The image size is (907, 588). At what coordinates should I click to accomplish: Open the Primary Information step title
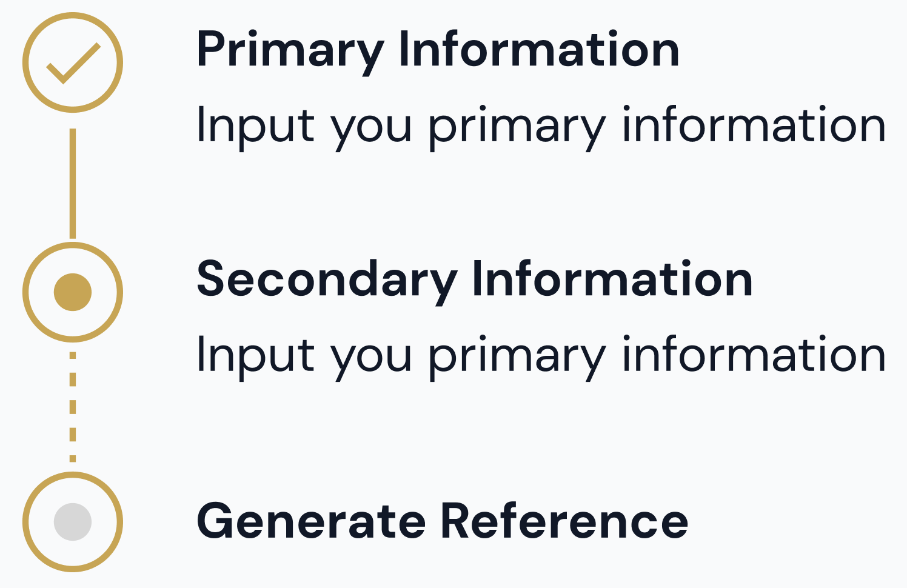click(438, 50)
